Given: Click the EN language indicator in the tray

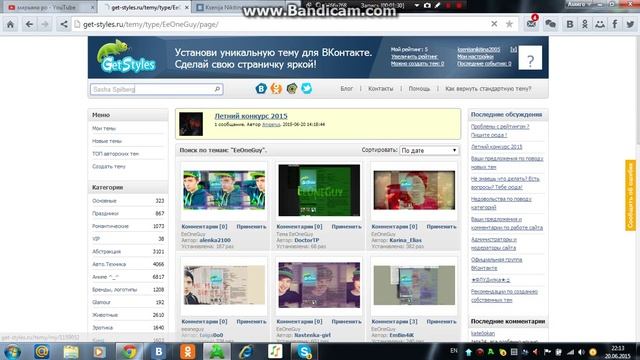Looking at the screenshot, I should tap(453, 351).
